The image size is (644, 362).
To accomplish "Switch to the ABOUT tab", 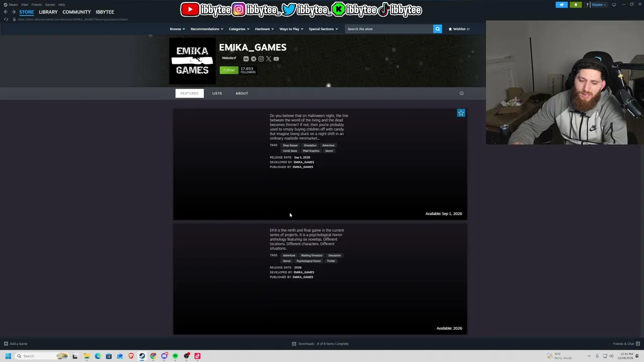I will [x=242, y=93].
